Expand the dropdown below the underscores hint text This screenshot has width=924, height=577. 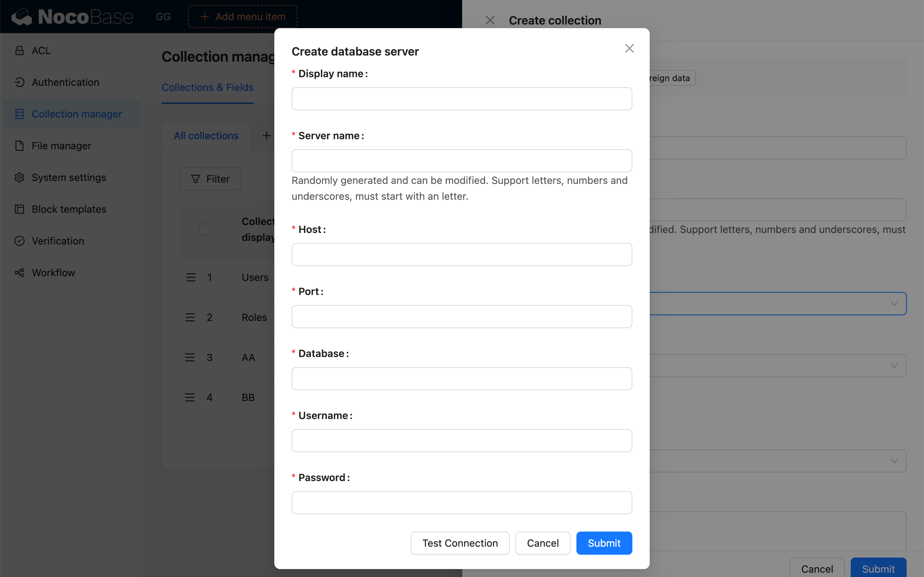click(x=893, y=365)
